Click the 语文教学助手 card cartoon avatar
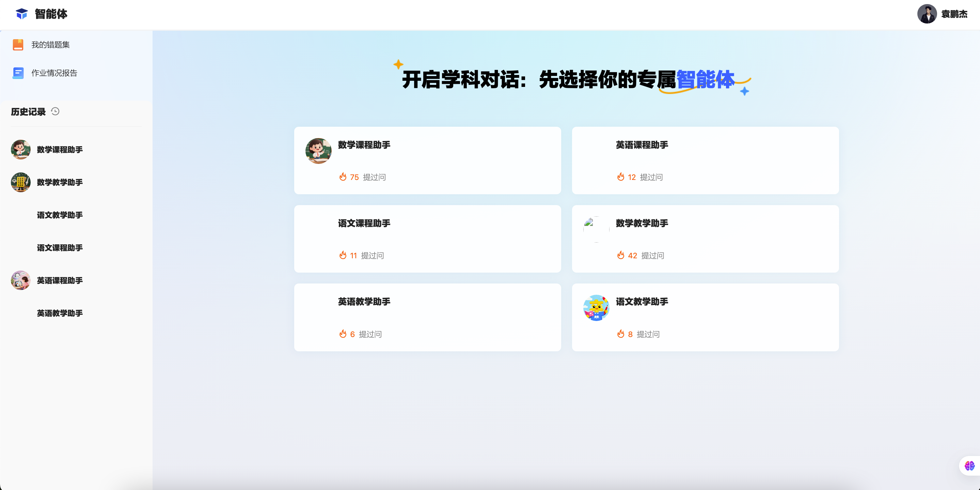Viewport: 980px width, 490px height. (596, 308)
